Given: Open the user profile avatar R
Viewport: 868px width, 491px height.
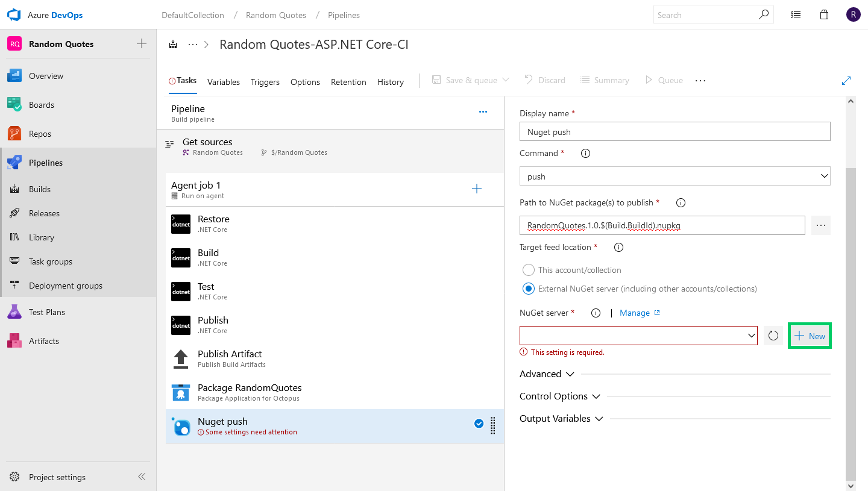Looking at the screenshot, I should point(853,15).
